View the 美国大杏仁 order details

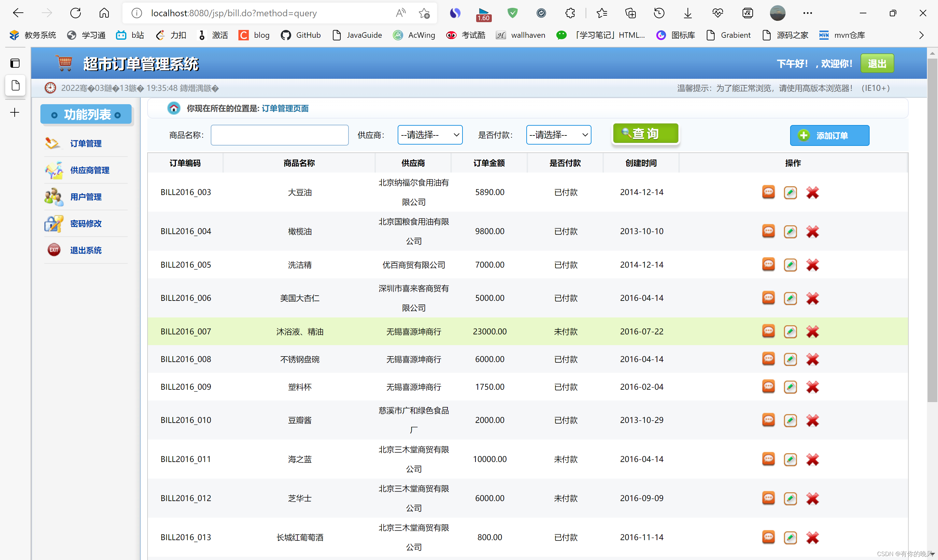(x=768, y=298)
